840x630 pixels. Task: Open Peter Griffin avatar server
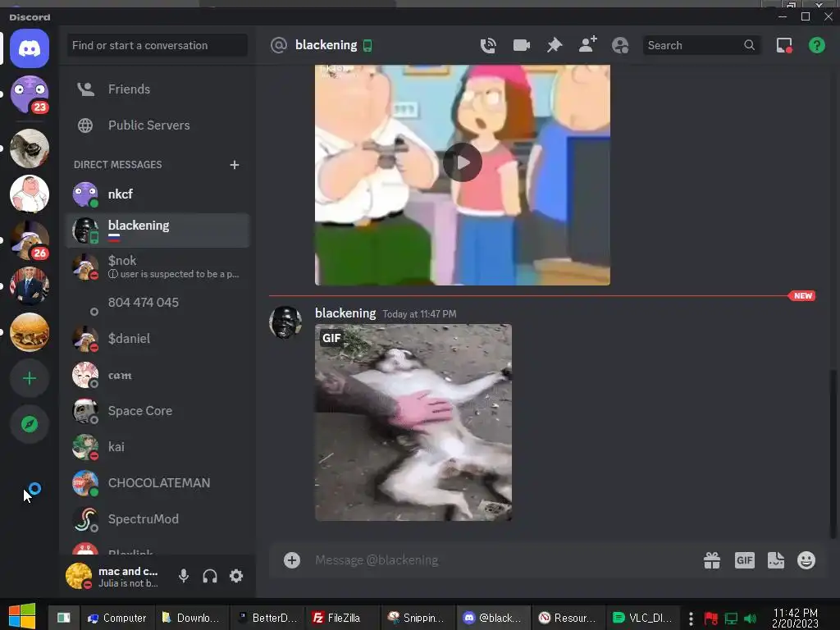pos(30,194)
